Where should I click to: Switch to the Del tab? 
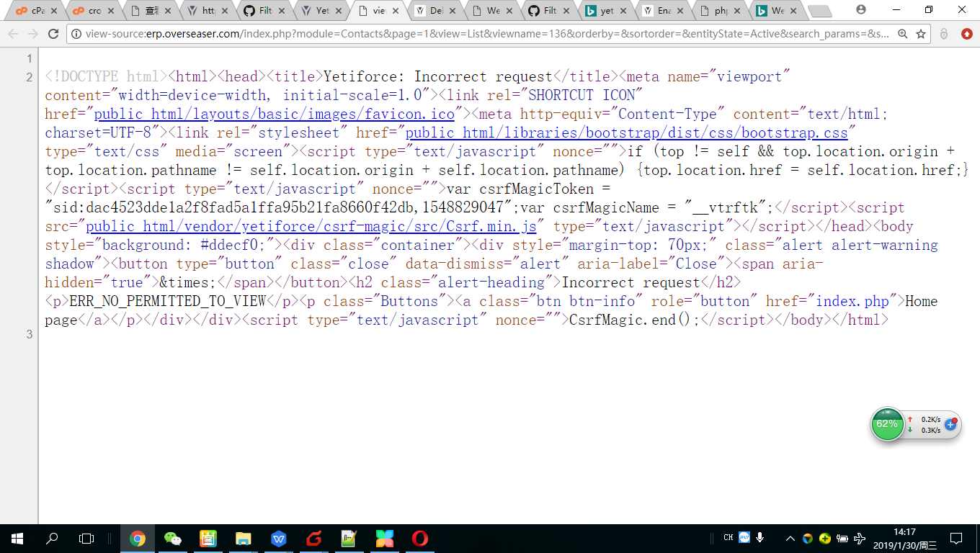432,11
